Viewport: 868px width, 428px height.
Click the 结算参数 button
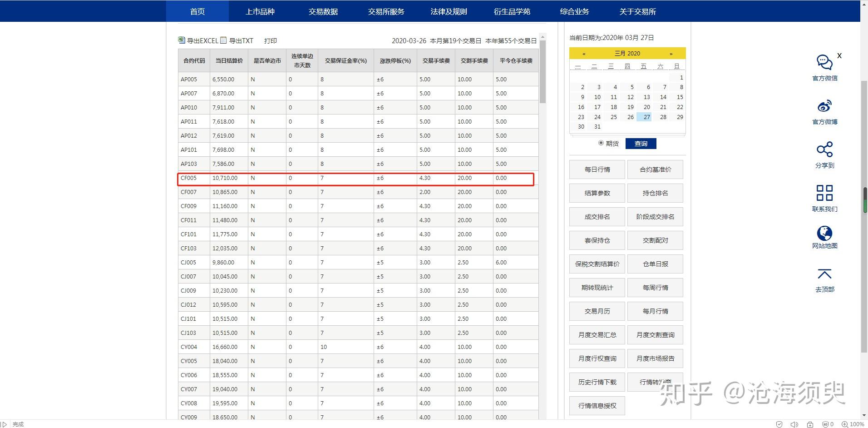597,193
